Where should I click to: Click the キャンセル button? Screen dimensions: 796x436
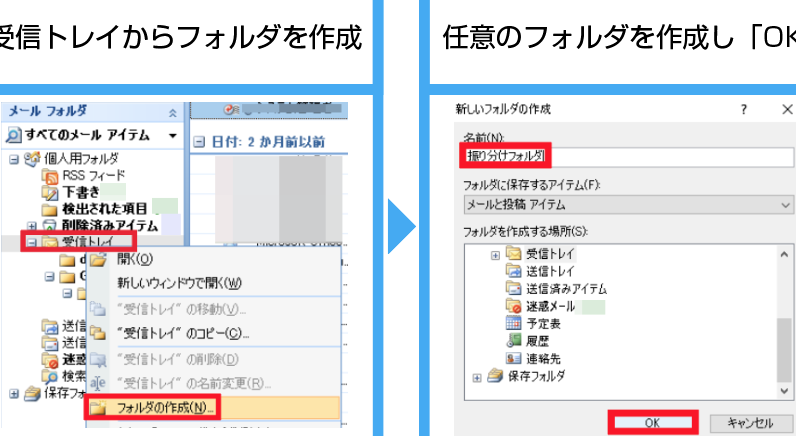click(750, 423)
